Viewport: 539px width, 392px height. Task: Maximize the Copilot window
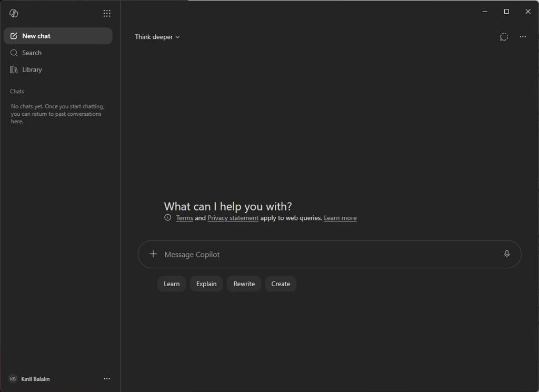click(506, 12)
